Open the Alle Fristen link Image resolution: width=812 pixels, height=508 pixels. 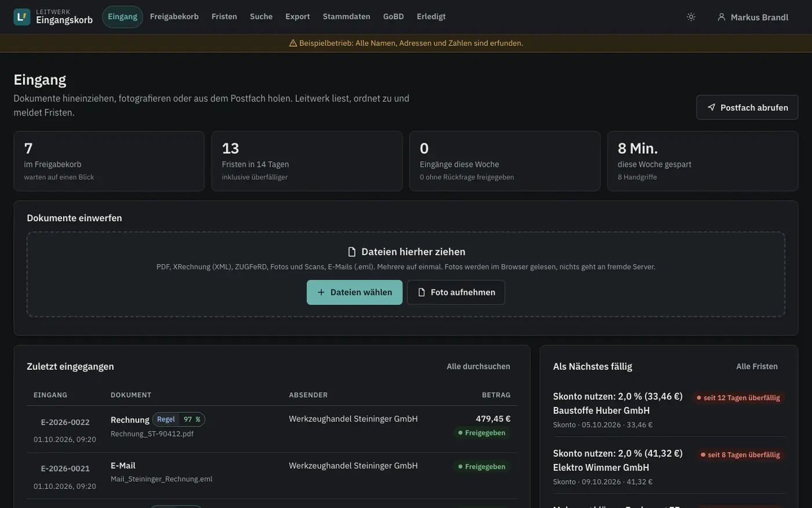pos(757,366)
